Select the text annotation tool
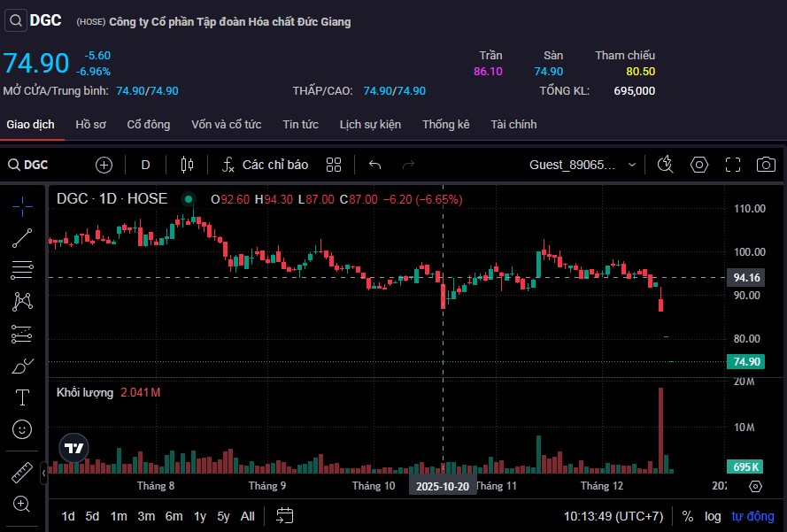 [x=22, y=397]
